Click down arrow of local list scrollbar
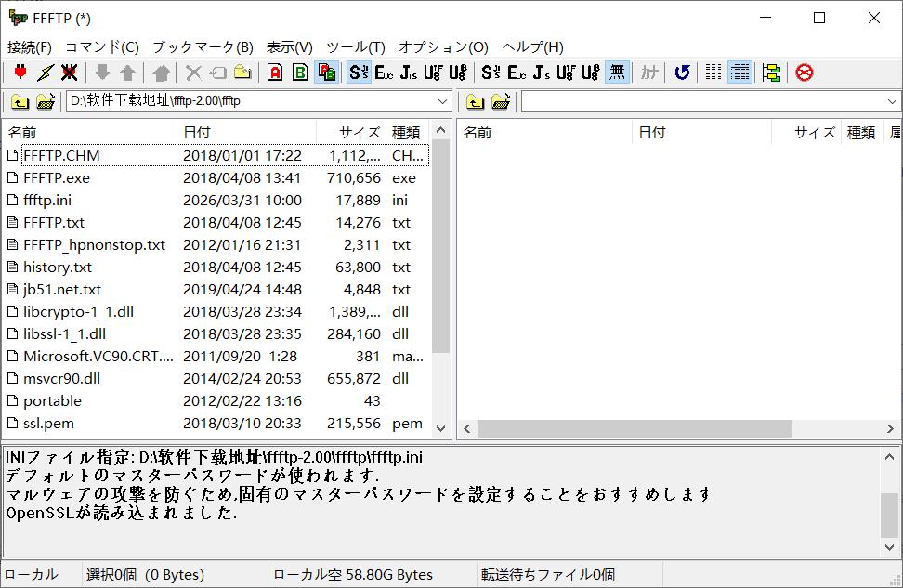 click(441, 428)
